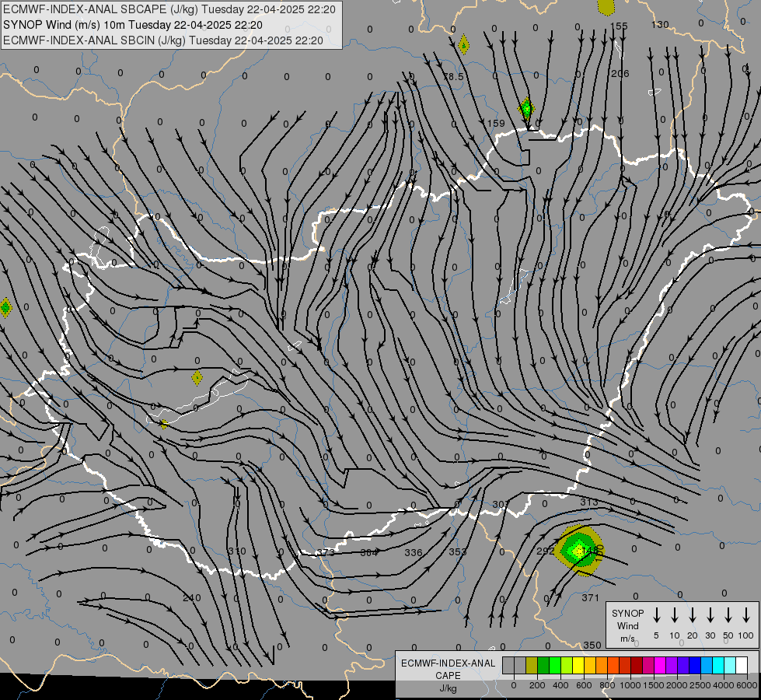Click the map value '350'
The width and height of the screenshot is (761, 700).
[x=592, y=645]
